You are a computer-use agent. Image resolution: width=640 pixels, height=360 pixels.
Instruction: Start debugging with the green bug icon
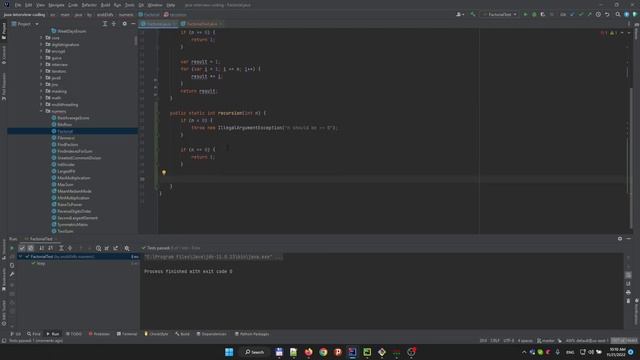click(x=534, y=14)
